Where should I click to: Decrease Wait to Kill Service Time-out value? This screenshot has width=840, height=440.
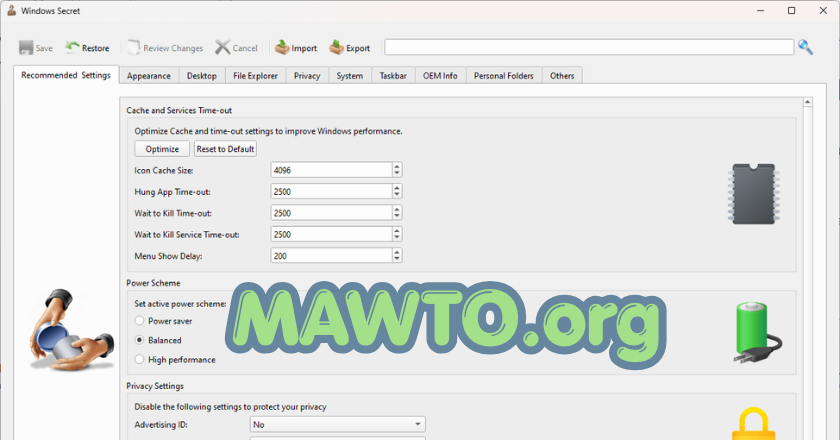[397, 238]
